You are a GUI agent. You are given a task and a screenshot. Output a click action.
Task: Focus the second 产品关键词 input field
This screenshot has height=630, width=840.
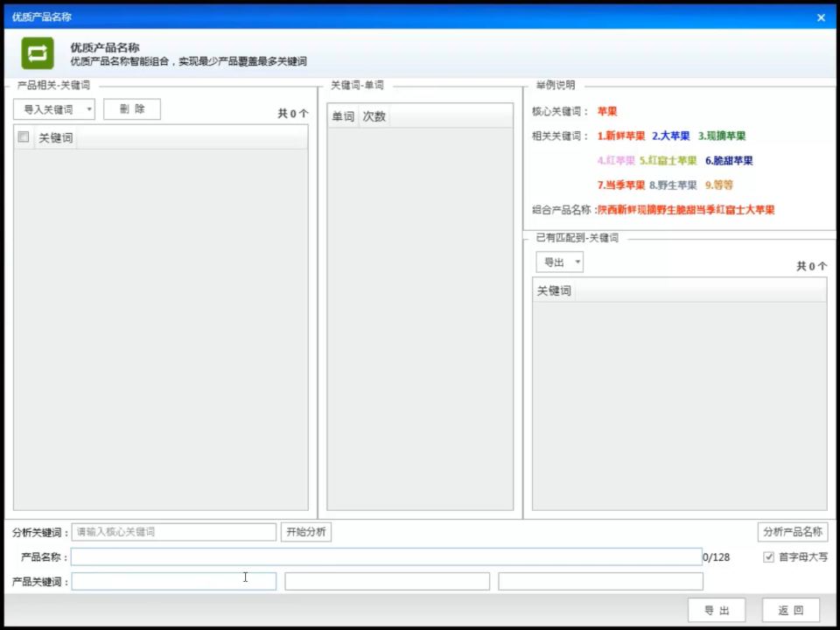pyautogui.click(x=388, y=581)
